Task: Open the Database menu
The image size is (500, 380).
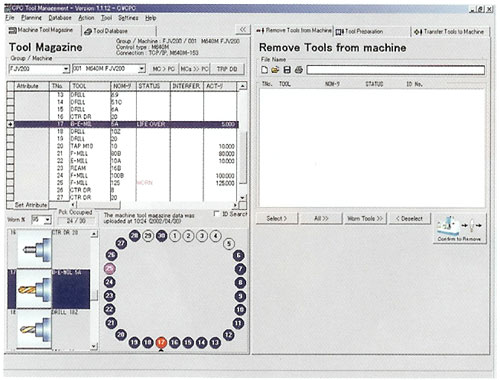Action: pos(60,18)
